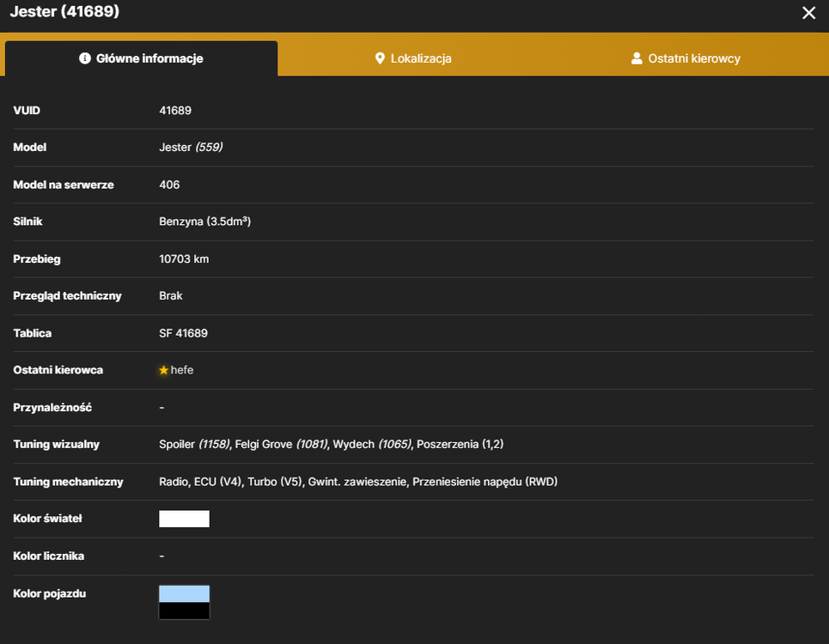This screenshot has width=829, height=644.
Task: Click the Przynależność label
Action: tap(52, 407)
